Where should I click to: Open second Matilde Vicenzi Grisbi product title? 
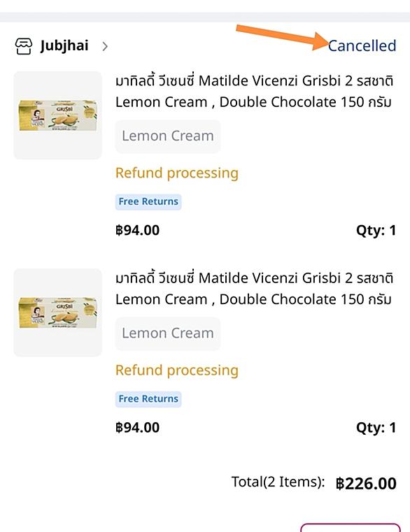coord(254,289)
